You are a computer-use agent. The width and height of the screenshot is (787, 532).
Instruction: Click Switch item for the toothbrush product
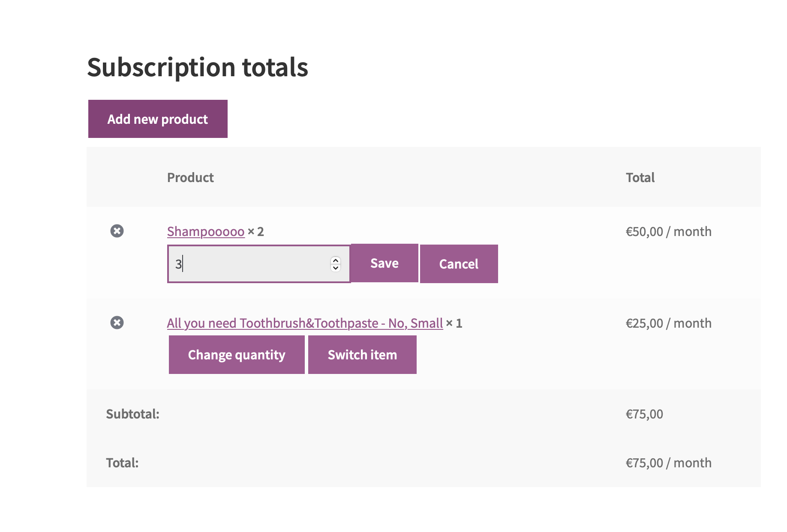pos(362,354)
